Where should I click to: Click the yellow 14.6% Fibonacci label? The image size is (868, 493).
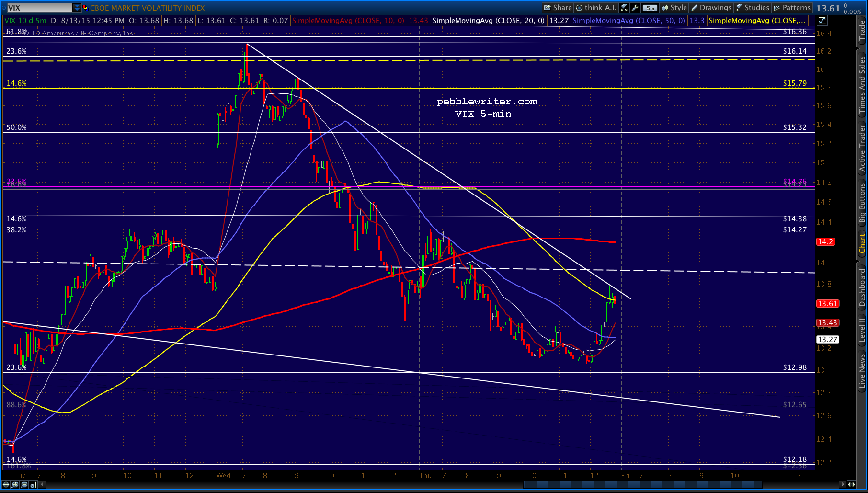click(17, 83)
